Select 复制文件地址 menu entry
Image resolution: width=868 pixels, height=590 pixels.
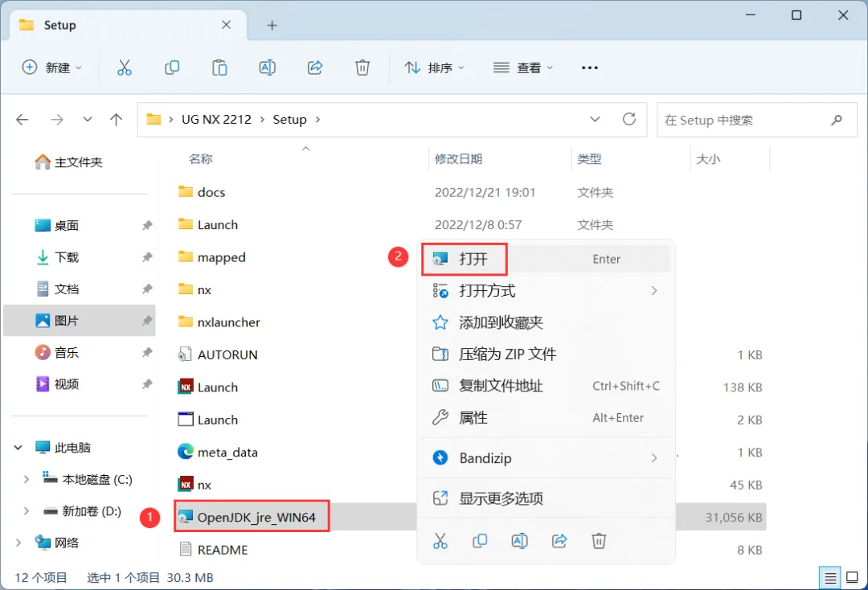(545, 386)
